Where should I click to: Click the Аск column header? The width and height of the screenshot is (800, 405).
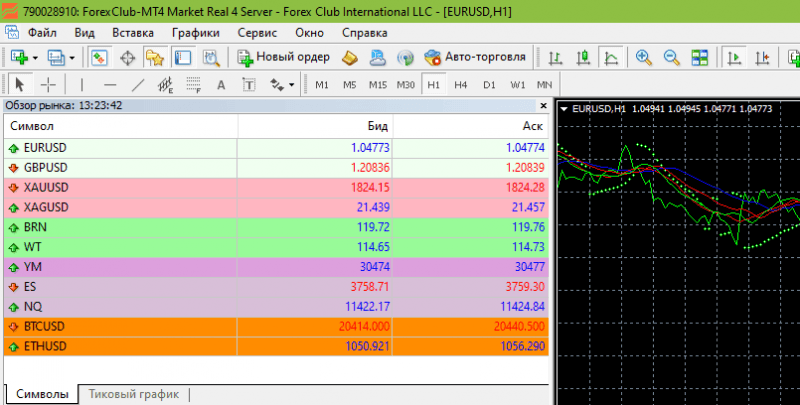(x=470, y=126)
